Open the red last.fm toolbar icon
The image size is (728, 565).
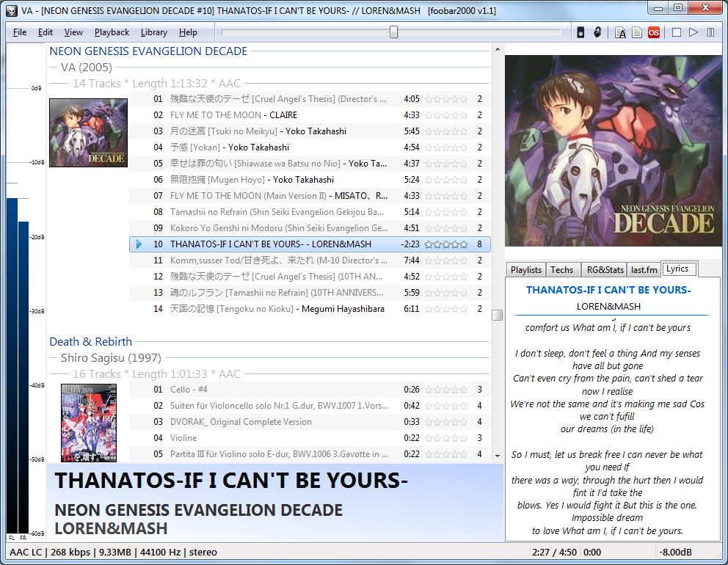click(654, 32)
